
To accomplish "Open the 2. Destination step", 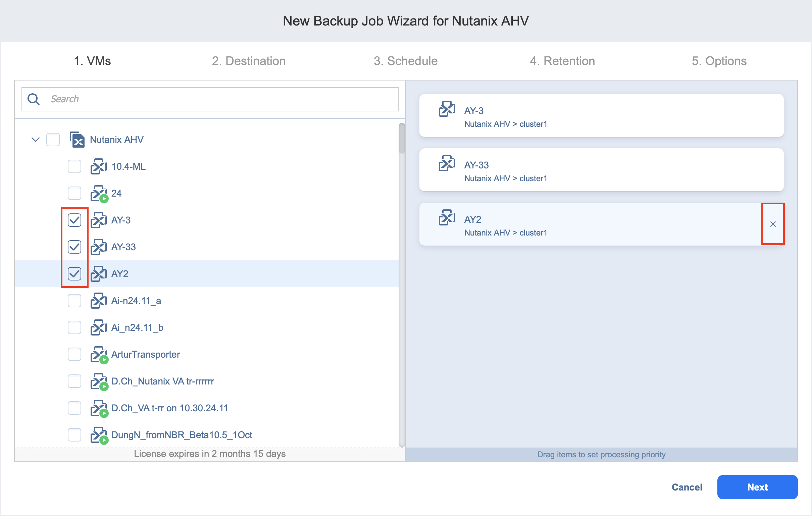I will 249,61.
